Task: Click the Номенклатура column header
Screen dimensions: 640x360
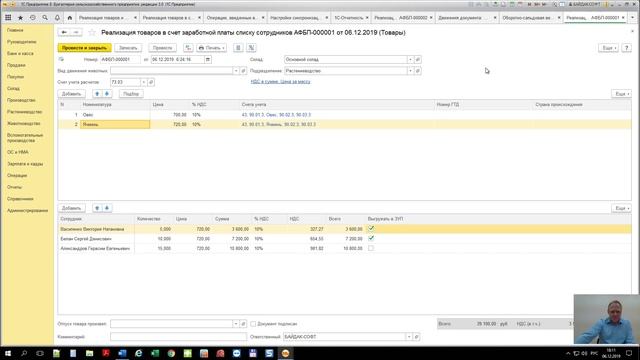Action: [x=97, y=105]
